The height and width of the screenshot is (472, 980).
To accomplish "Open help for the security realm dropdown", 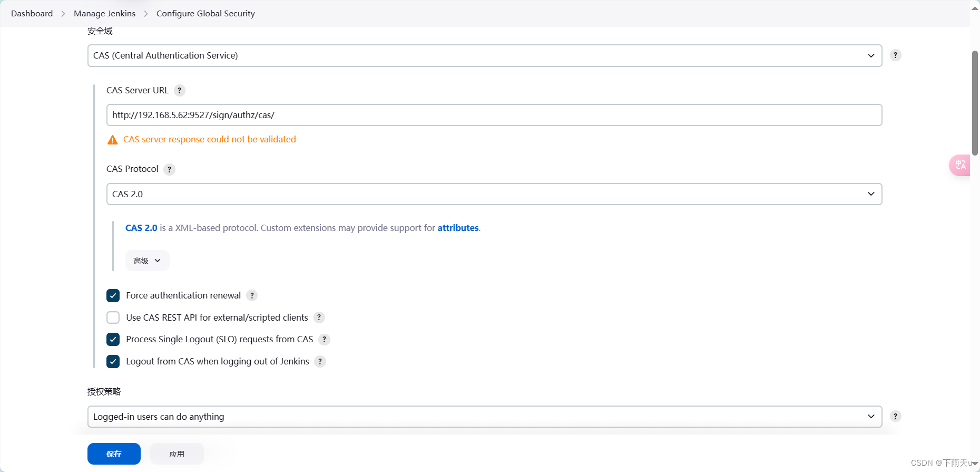I will tap(895, 55).
